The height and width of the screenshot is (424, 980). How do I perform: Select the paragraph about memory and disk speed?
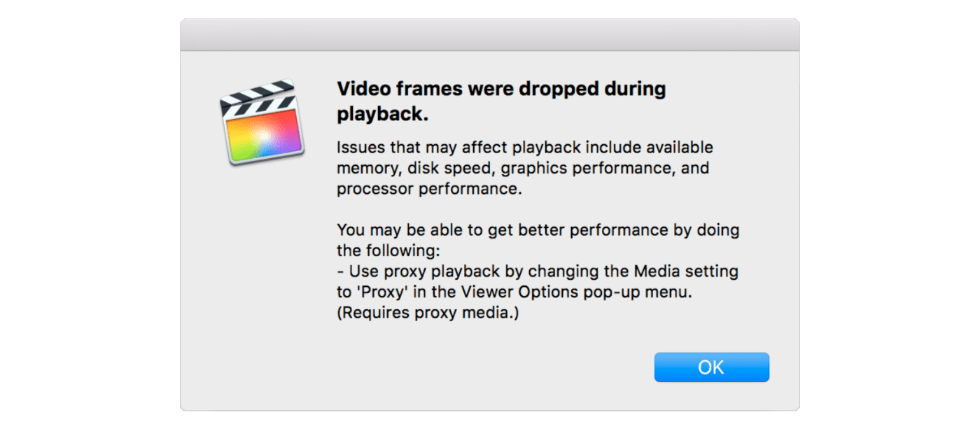tap(525, 168)
